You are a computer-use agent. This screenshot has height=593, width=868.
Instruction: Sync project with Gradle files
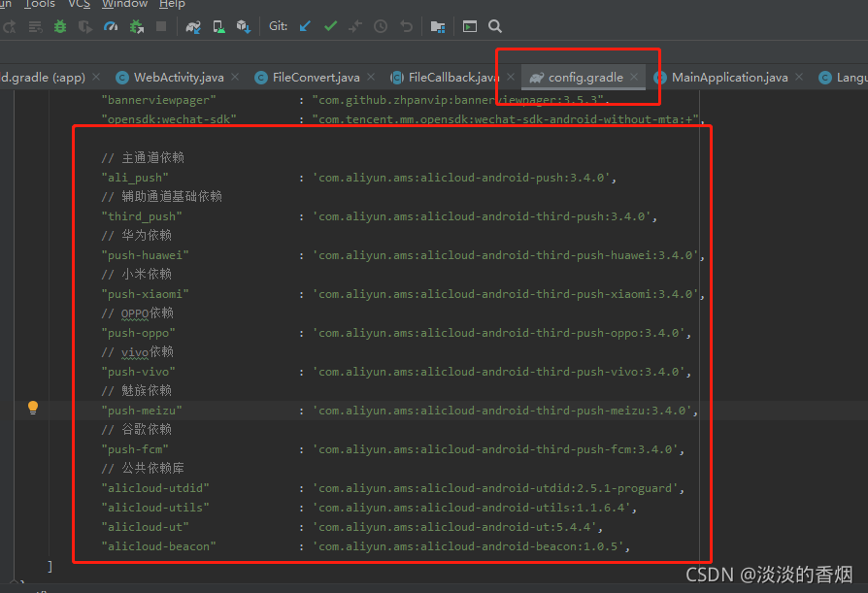(x=193, y=26)
